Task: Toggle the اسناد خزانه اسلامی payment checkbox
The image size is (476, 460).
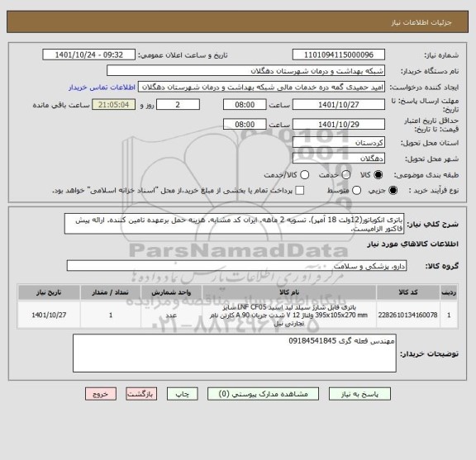Action: [300, 191]
